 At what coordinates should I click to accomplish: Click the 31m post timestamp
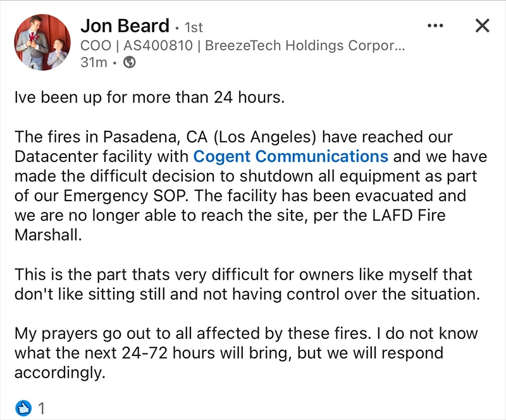click(x=92, y=63)
